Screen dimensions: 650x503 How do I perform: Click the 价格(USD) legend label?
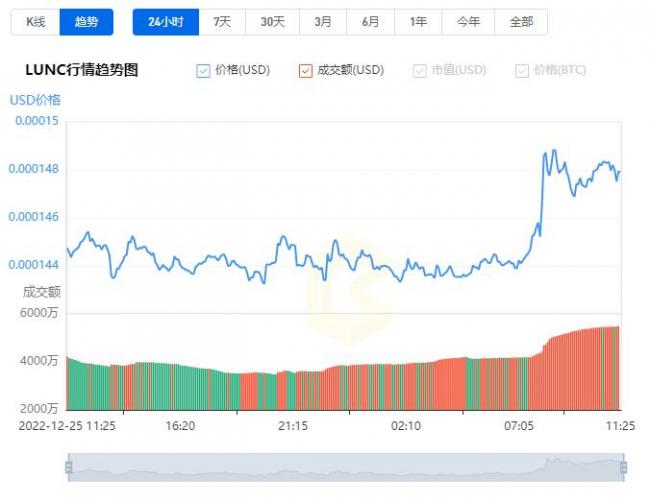(243, 70)
